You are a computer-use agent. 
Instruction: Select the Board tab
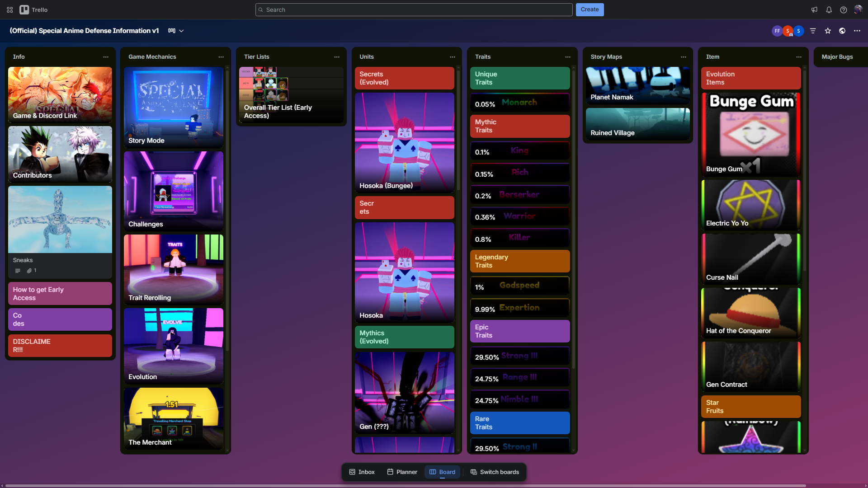coord(442,472)
